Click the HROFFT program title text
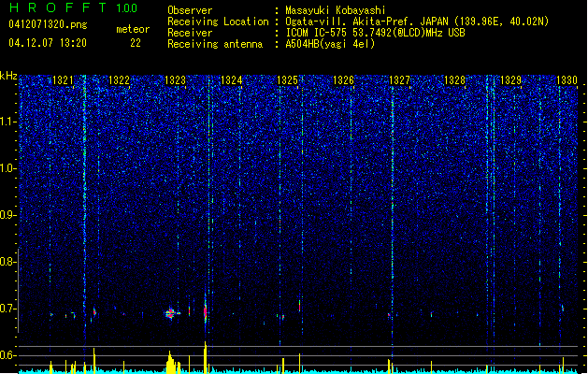The image size is (588, 374). coord(58,7)
